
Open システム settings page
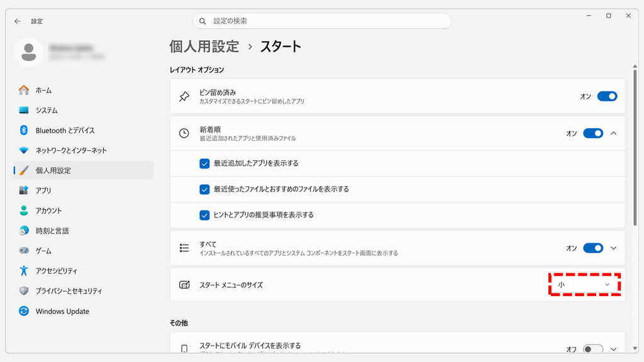(x=84, y=110)
